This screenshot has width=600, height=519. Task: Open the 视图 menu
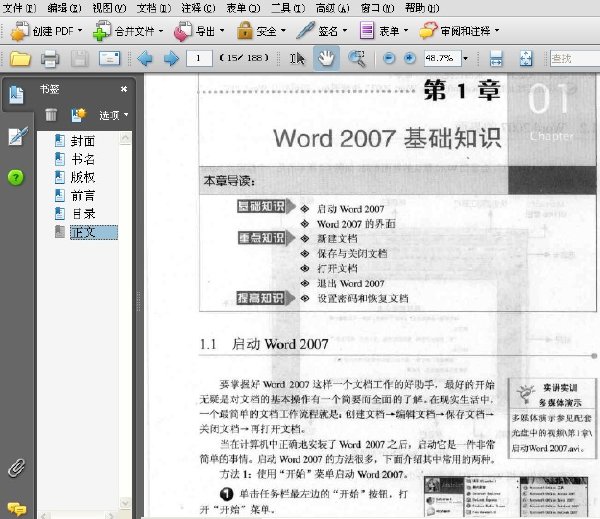click(x=109, y=8)
